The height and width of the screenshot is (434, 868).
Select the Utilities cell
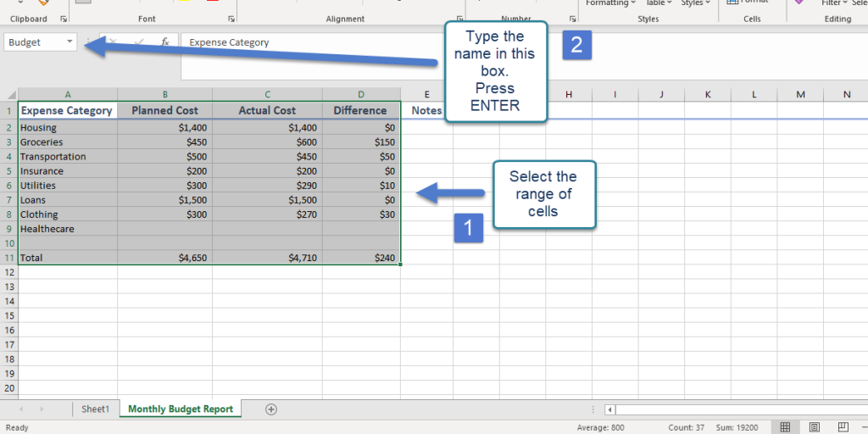(68, 186)
